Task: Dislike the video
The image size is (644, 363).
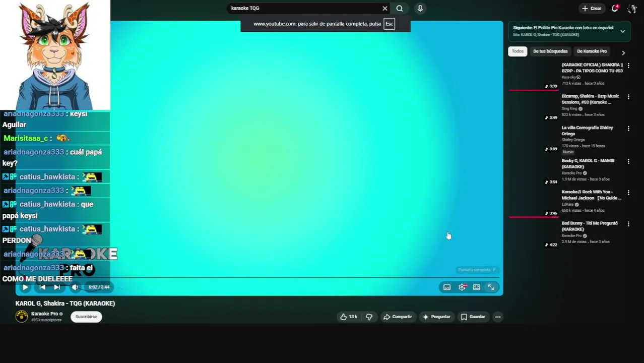Action: coord(369,317)
